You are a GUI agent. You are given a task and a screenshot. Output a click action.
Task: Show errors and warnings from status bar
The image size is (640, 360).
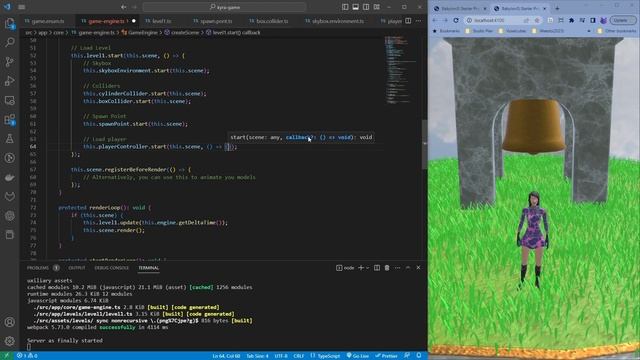(27, 356)
